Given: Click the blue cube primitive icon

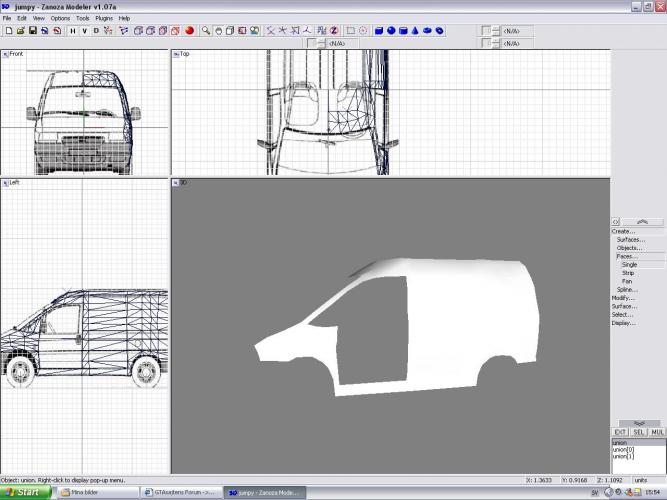Looking at the screenshot, I should pyautogui.click(x=379, y=31).
